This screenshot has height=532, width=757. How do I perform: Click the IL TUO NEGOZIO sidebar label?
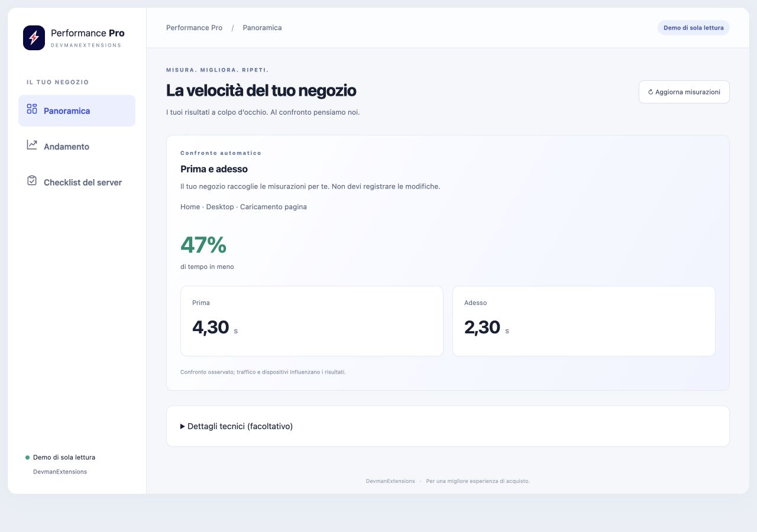57,82
